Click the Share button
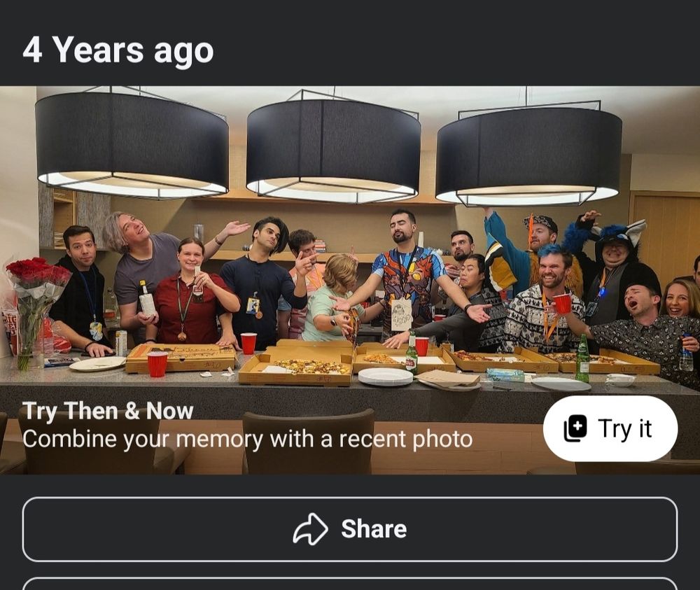 click(x=350, y=529)
